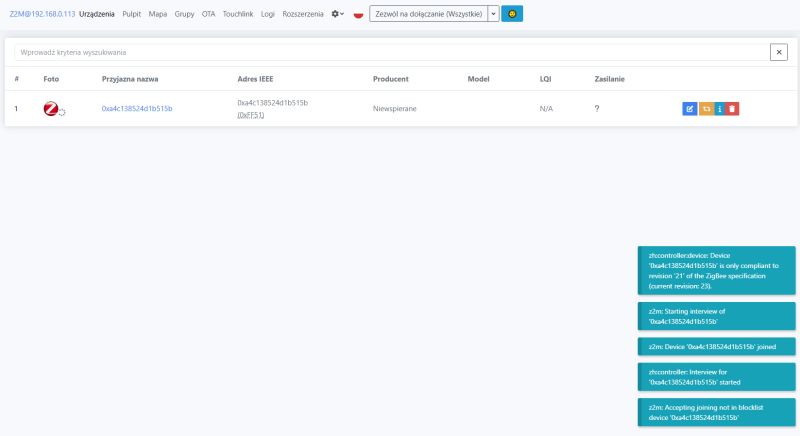Click Zezwól na dołączanie (Wszystkie) button
This screenshot has height=436, width=800.
coord(429,14)
